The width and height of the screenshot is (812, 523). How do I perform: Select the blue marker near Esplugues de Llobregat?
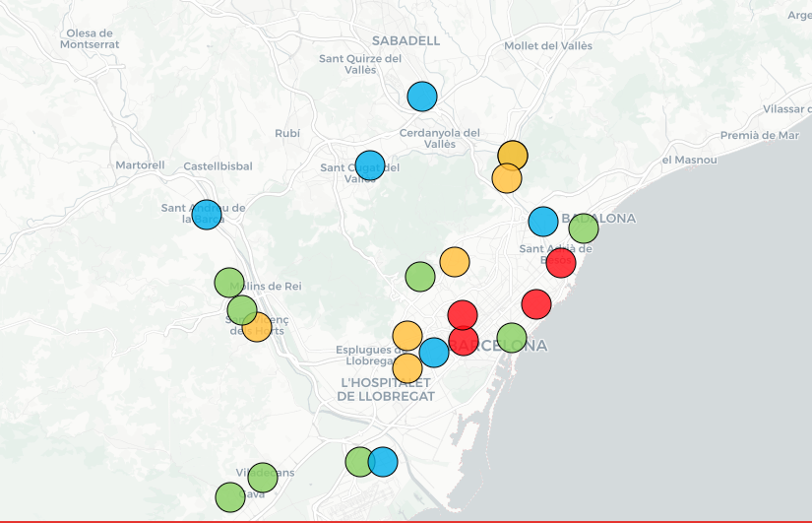(x=434, y=352)
